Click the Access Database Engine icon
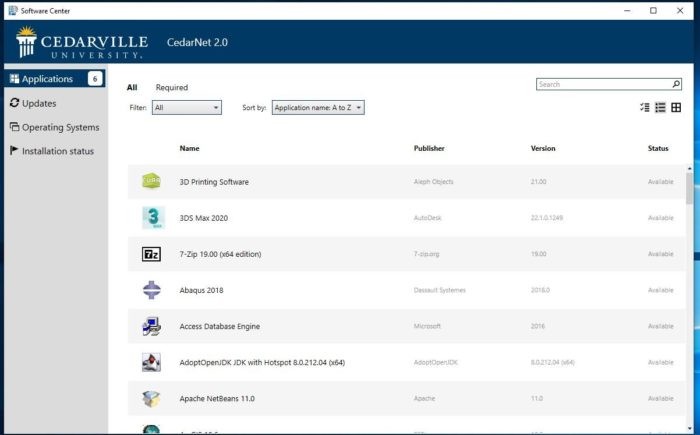The image size is (700, 435). [x=152, y=326]
